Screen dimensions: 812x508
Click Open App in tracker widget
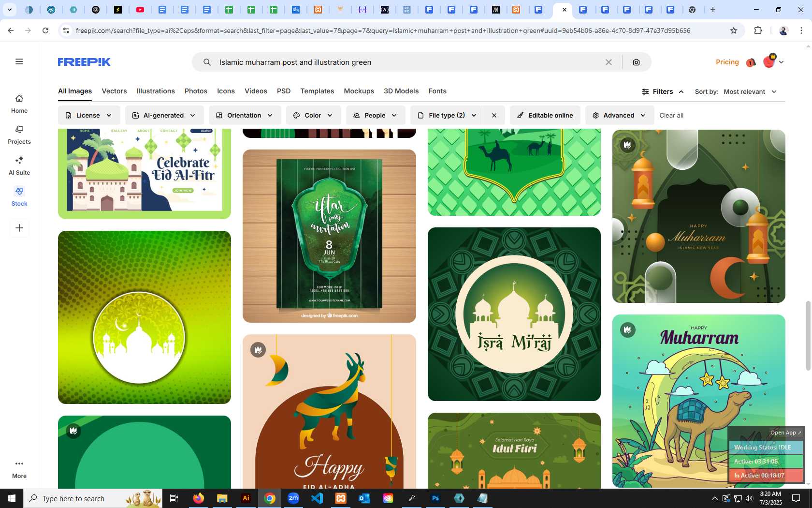click(785, 433)
